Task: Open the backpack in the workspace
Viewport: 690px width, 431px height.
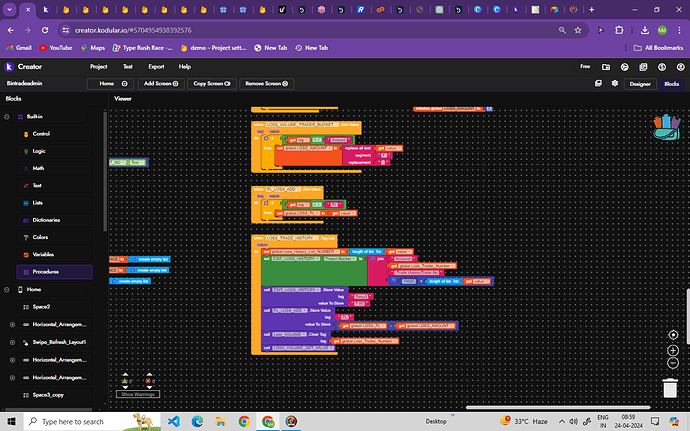Action: click(664, 125)
